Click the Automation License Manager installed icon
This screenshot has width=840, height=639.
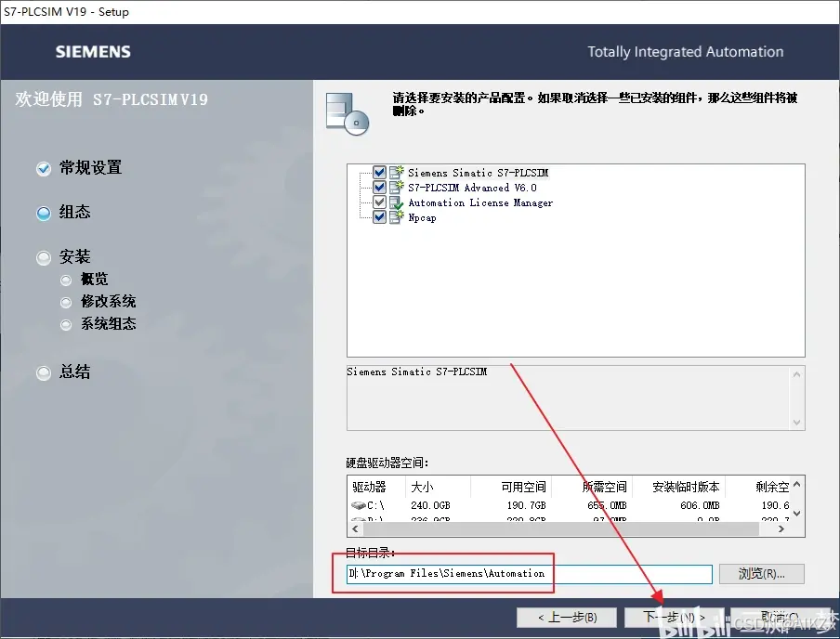pyautogui.click(x=397, y=202)
